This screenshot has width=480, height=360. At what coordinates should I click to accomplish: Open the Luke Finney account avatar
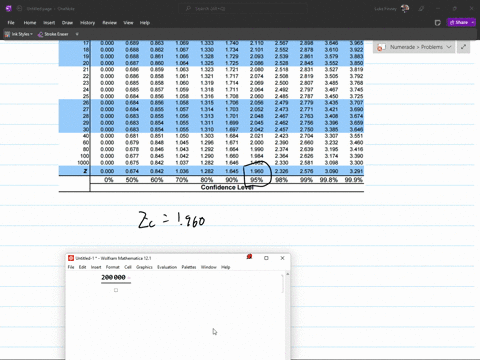coord(405,9)
